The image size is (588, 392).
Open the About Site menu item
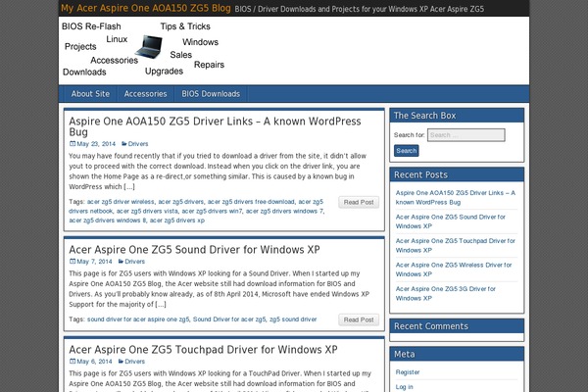[x=90, y=94]
